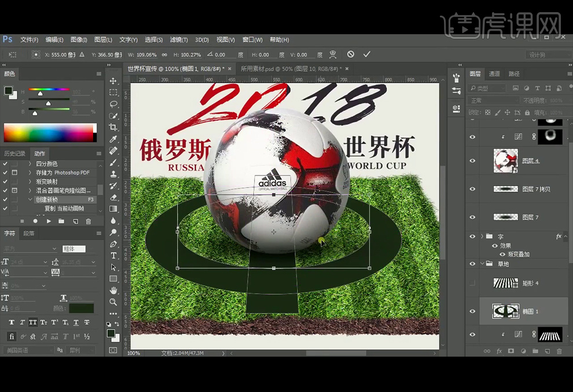Open the layer filter 类型 dropdown
The image size is (573, 392).
coord(487,88)
